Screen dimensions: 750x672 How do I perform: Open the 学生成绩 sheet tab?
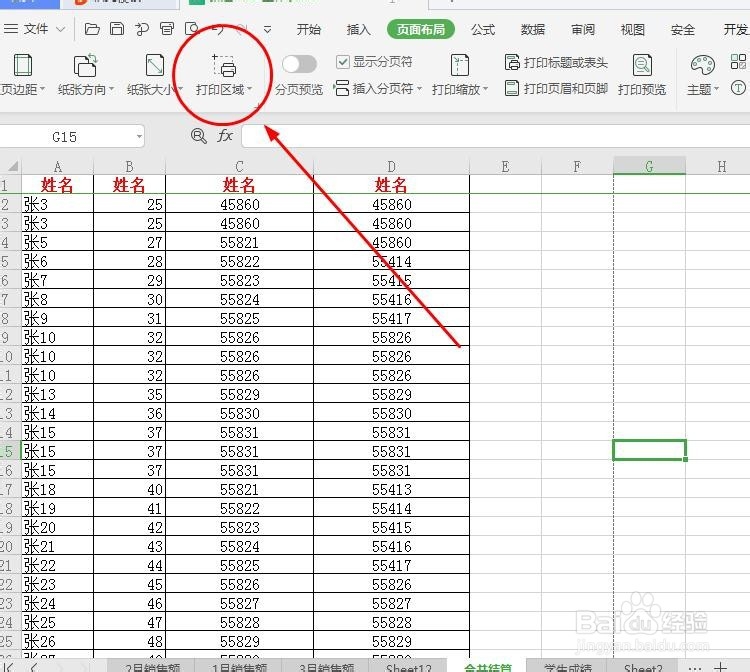567,667
